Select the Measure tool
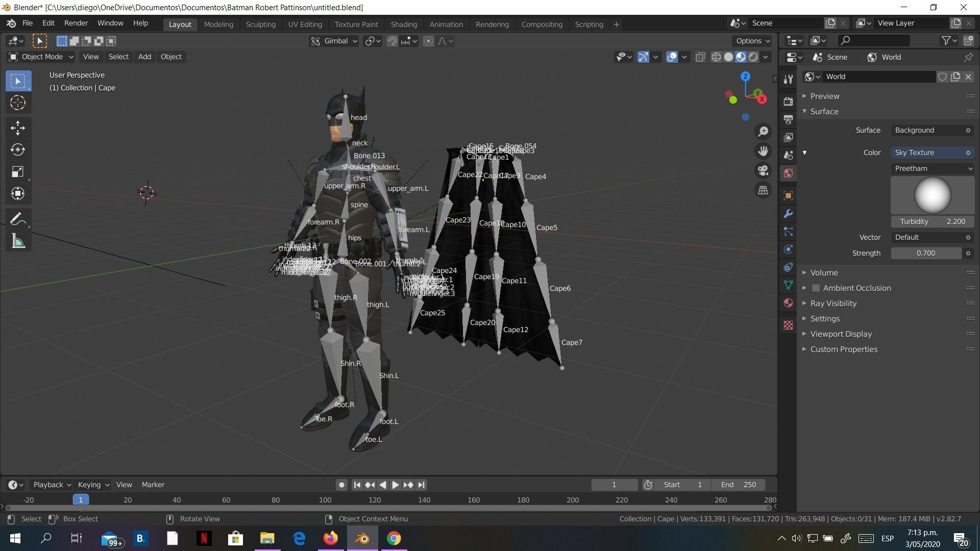Viewport: 980px width, 551px height. (x=18, y=241)
